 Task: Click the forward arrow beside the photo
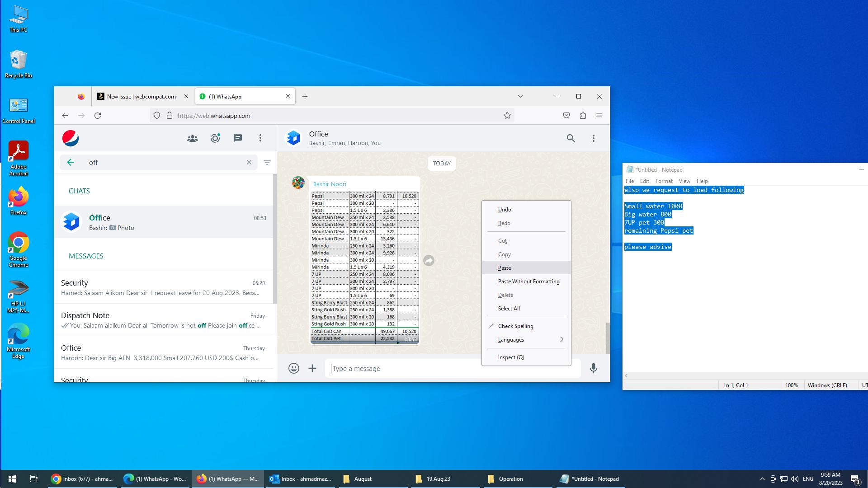coord(429,261)
